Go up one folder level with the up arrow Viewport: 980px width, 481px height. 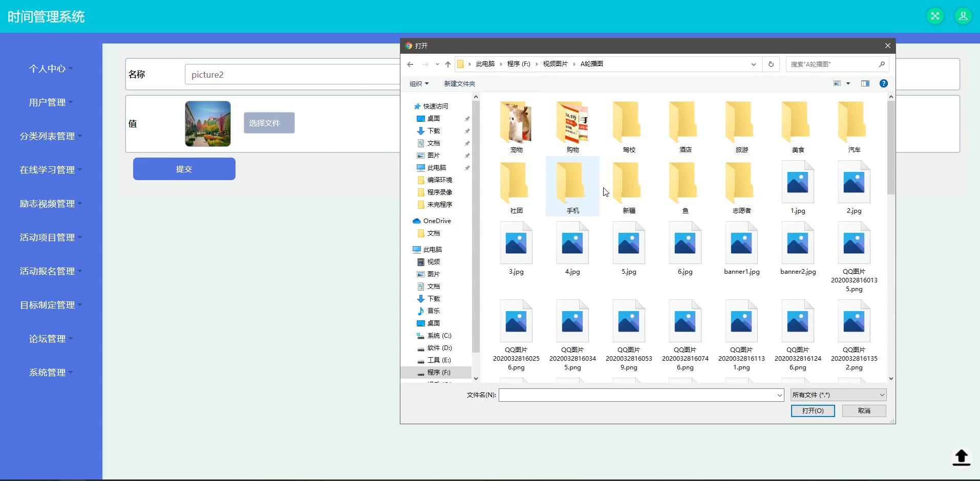coord(448,64)
